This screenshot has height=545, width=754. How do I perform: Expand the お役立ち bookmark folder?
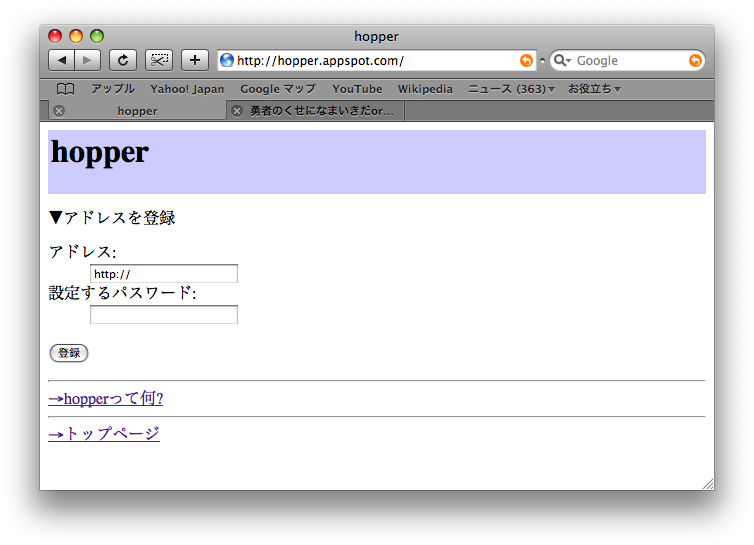tap(594, 89)
